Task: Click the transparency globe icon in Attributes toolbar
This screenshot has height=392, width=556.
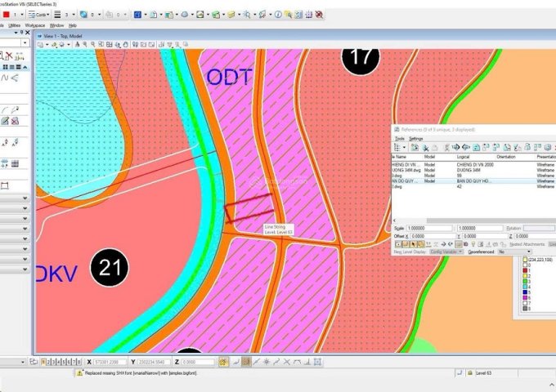Action: (83, 15)
